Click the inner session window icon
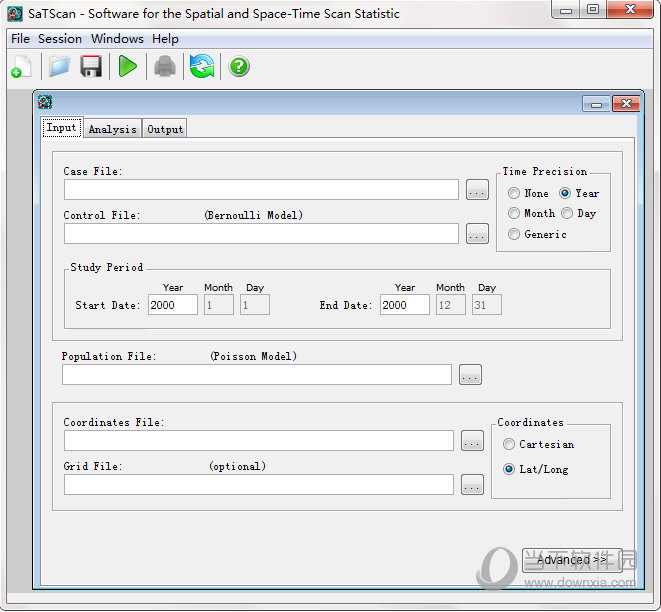This screenshot has width=661, height=612. point(45,102)
